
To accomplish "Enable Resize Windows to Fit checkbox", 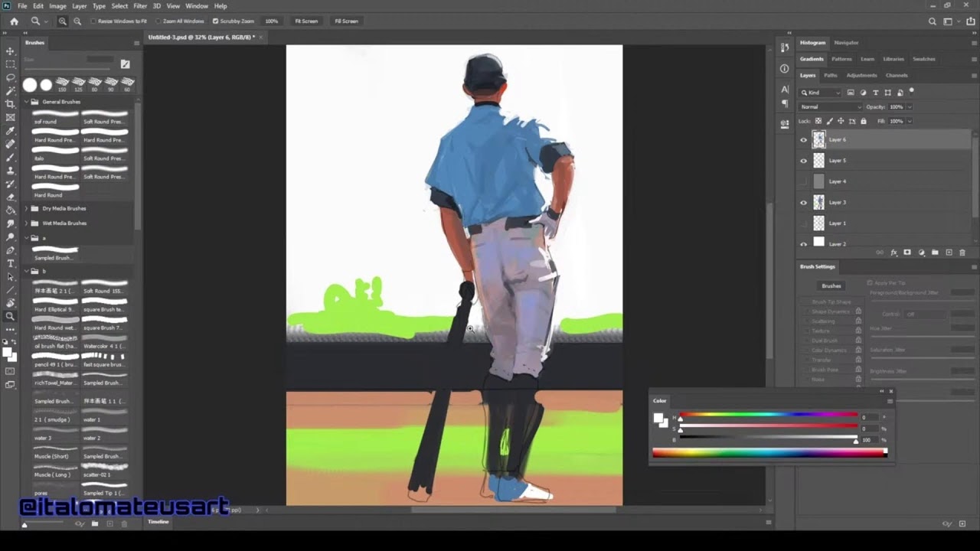I will click(93, 21).
